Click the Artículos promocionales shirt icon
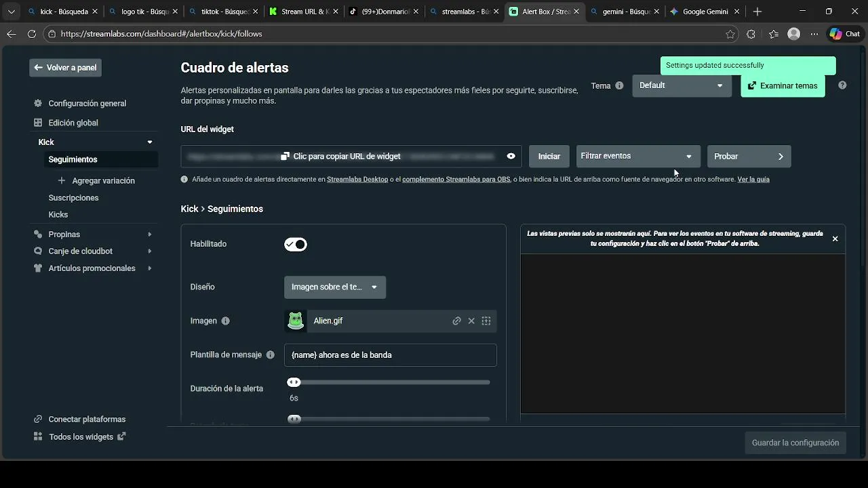868x488 pixels. coord(38,268)
